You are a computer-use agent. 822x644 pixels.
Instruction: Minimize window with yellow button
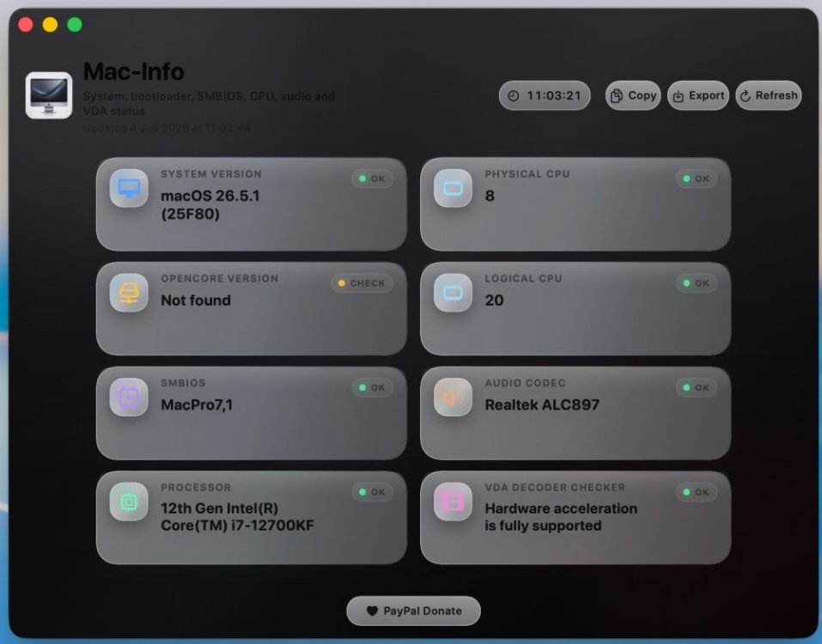point(51,25)
